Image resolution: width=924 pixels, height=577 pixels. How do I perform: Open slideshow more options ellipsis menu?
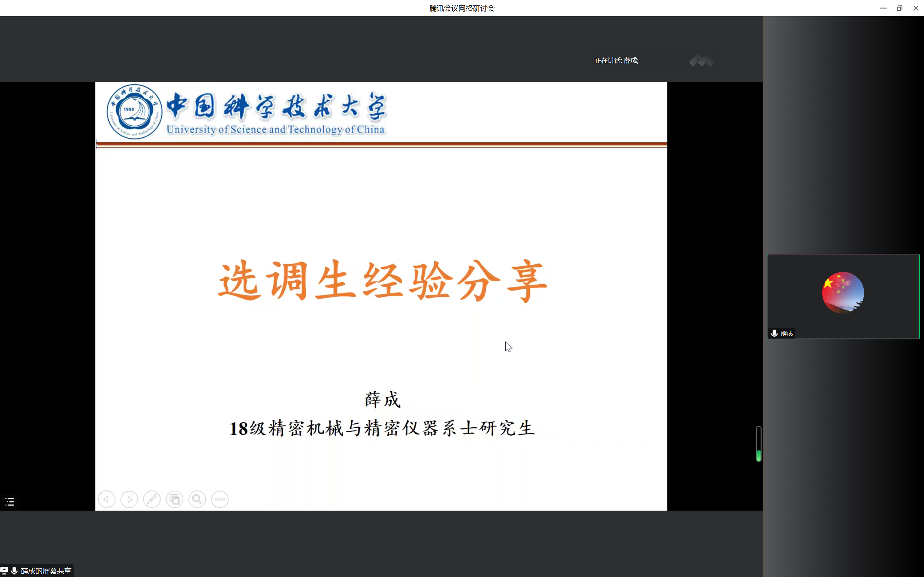220,499
